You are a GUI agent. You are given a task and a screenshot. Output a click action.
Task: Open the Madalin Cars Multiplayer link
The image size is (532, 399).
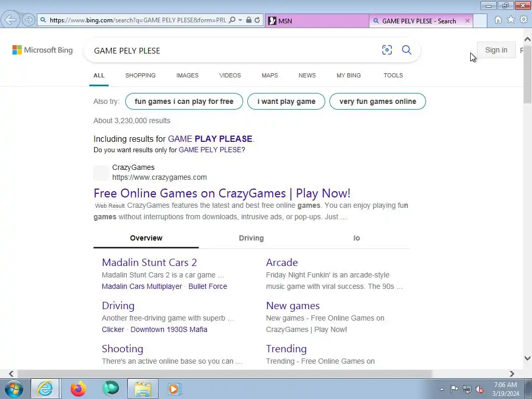(142, 286)
